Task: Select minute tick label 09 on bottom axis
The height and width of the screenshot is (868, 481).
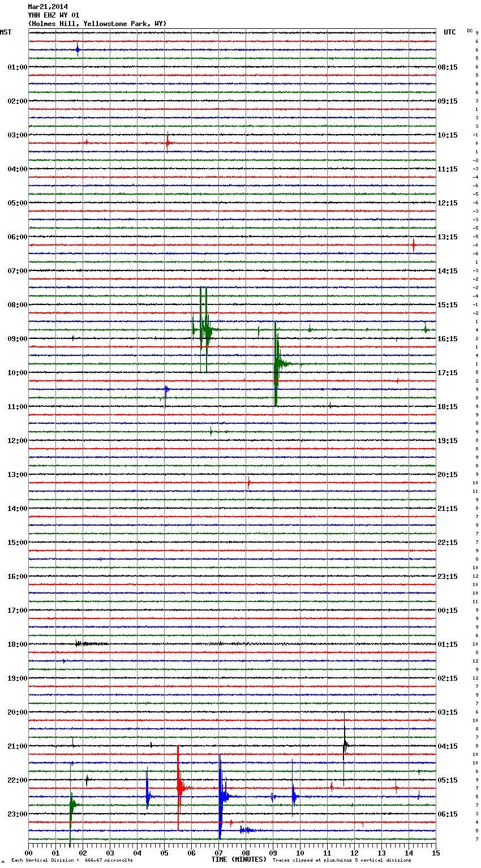Action: click(273, 853)
